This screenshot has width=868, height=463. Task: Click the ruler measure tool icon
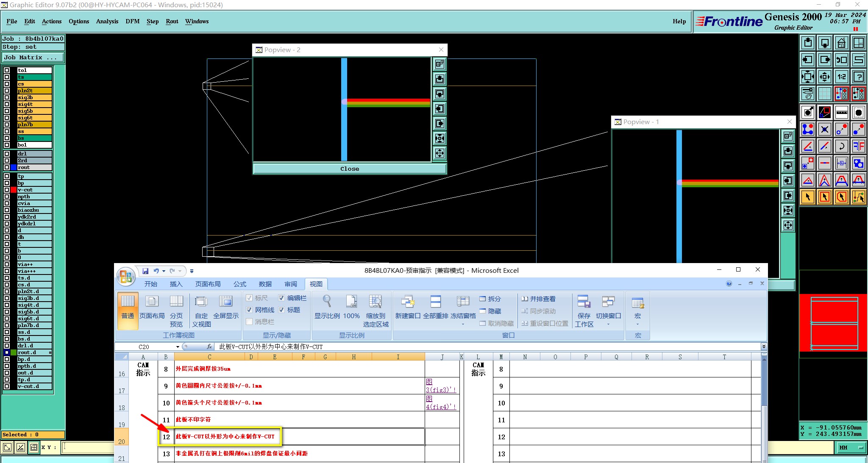(841, 112)
